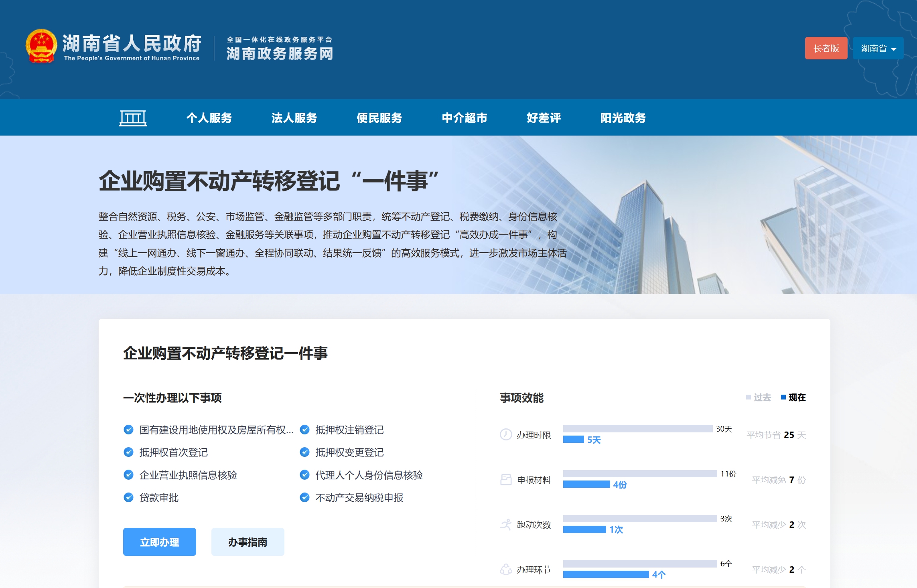The width and height of the screenshot is (917, 588).
Task: Click the blue 5天 progress bar
Action: point(574,439)
